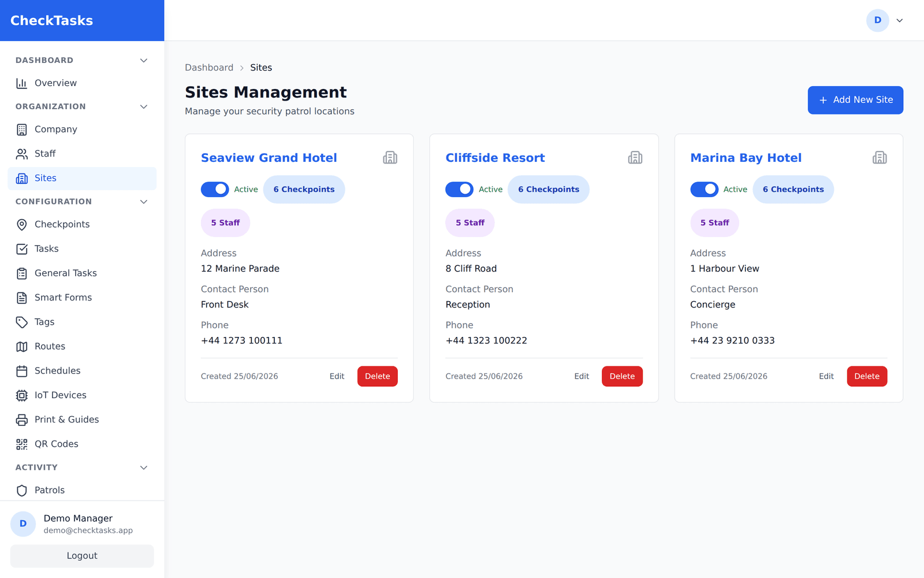Edit the Cliffside Resort site
Screen dimensions: 924x578
582,376
